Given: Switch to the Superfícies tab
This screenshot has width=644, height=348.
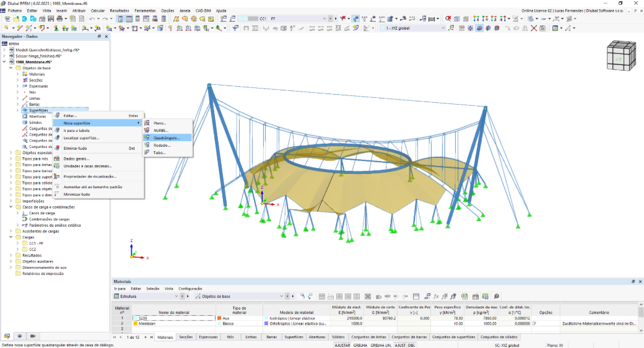Looking at the screenshot, I should click(294, 337).
